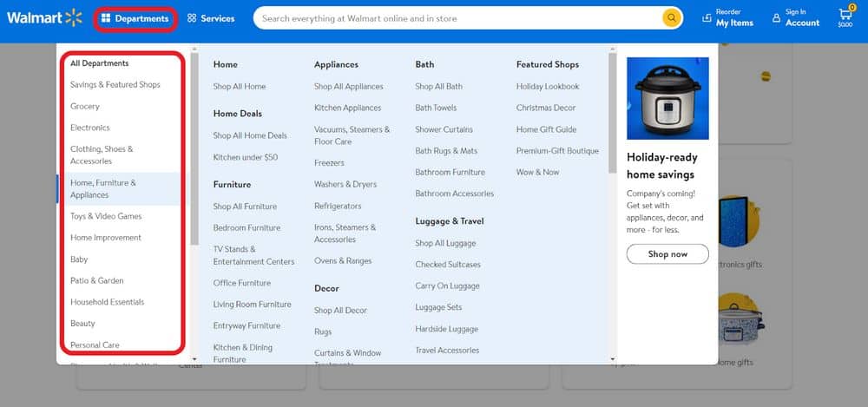Select Patio & Garden department
The height and width of the screenshot is (407, 868).
click(97, 281)
